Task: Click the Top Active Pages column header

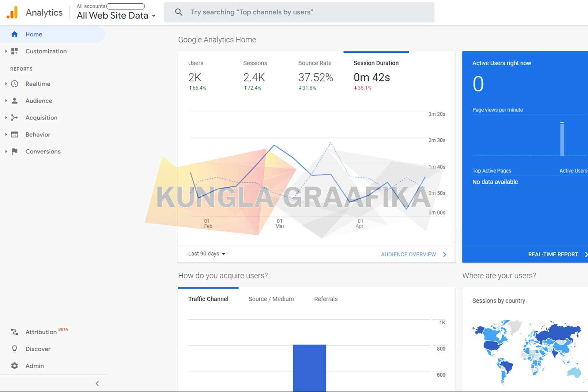Action: [492, 171]
